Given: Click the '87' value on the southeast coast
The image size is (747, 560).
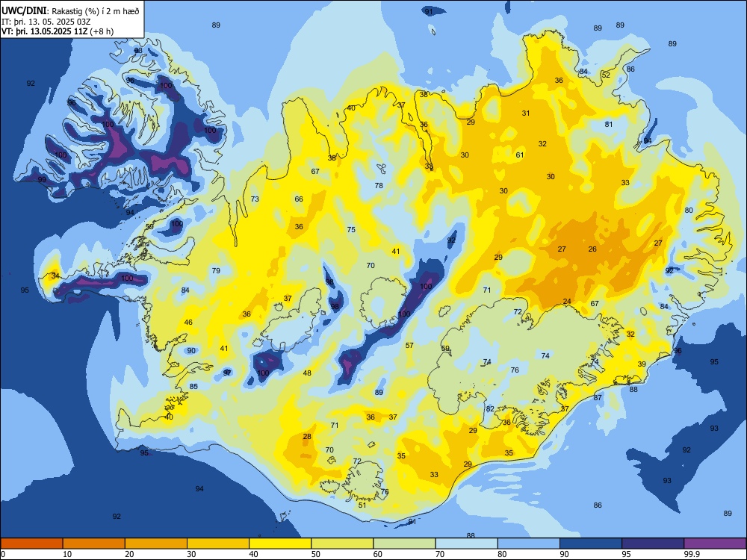Looking at the screenshot, I should pyautogui.click(x=598, y=398).
